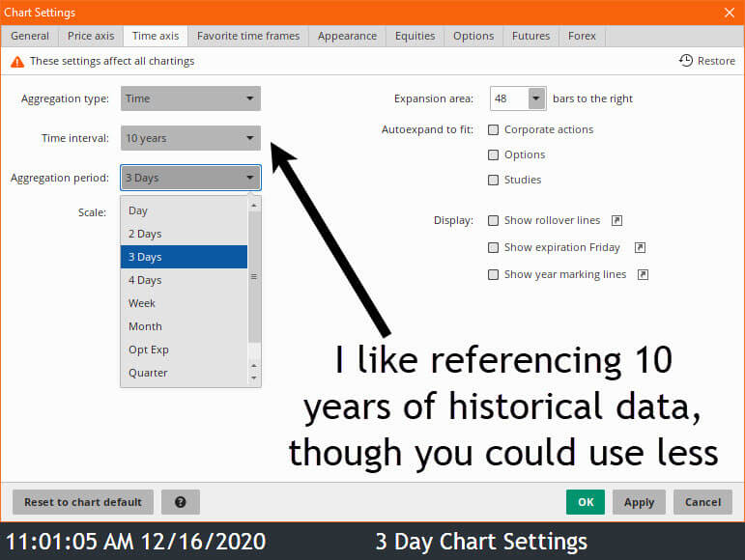Open the Favorite time frames tab

point(248,36)
